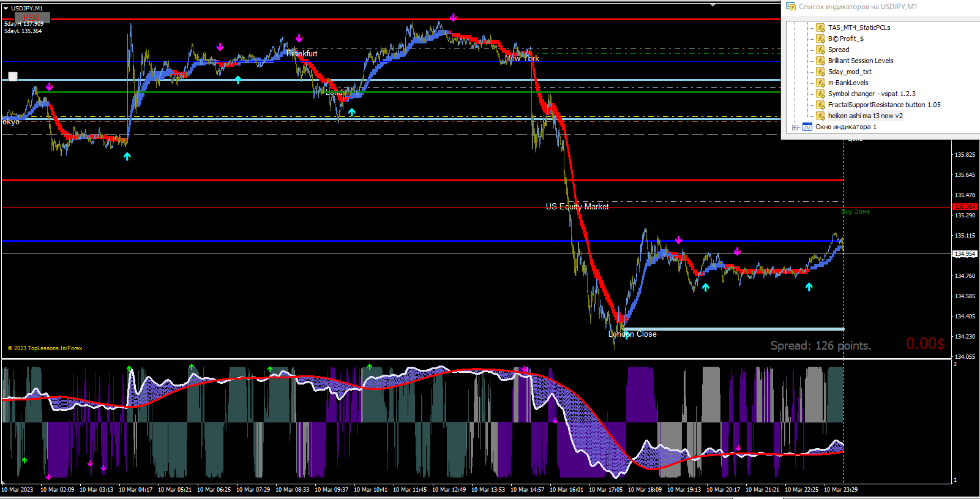
Task: Open the USDJPY,M1 chart dropdown triangle
Action: [6, 9]
